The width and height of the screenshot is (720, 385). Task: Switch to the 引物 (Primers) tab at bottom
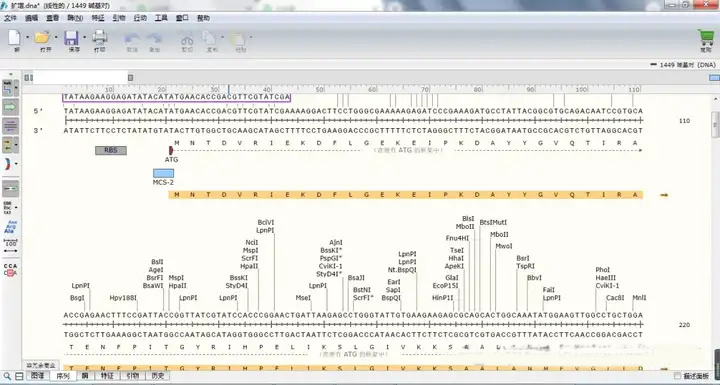[x=132, y=376]
